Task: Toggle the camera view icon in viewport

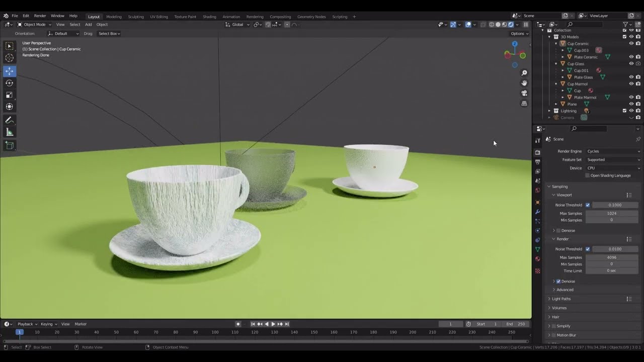Action: [x=524, y=93]
